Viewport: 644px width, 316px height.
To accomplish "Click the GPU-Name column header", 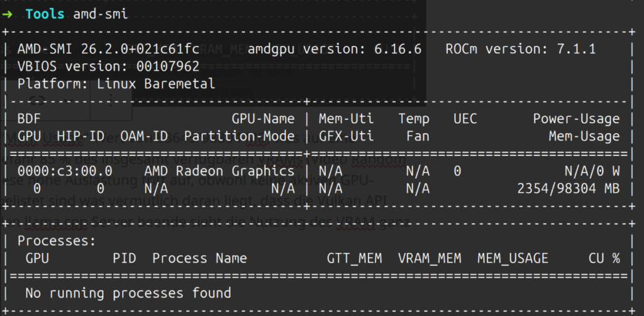I will (263, 119).
